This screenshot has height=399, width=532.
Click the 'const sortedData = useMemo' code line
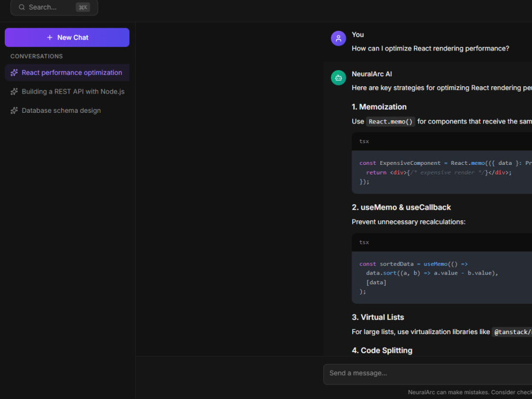[413, 264]
